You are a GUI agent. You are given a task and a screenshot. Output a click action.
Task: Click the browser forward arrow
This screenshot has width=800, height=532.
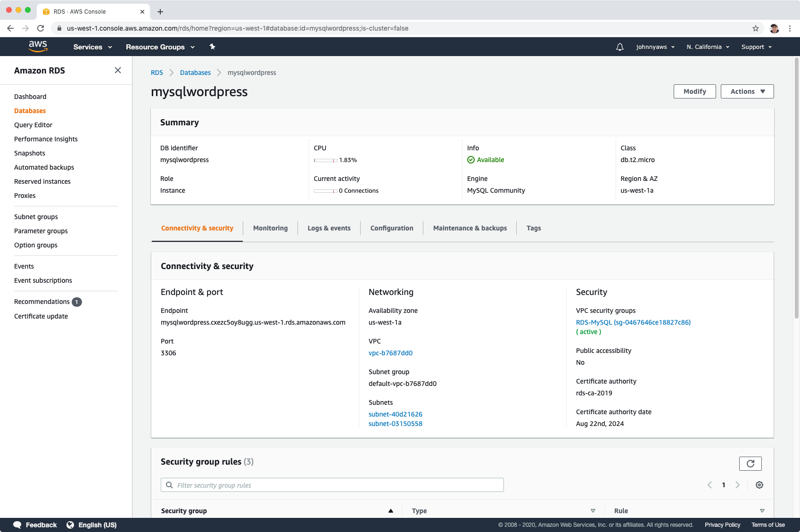tap(25, 28)
